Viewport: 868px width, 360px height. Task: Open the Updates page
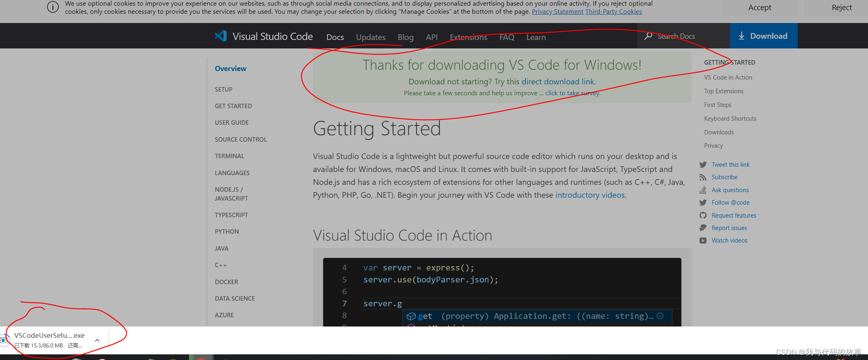(371, 37)
